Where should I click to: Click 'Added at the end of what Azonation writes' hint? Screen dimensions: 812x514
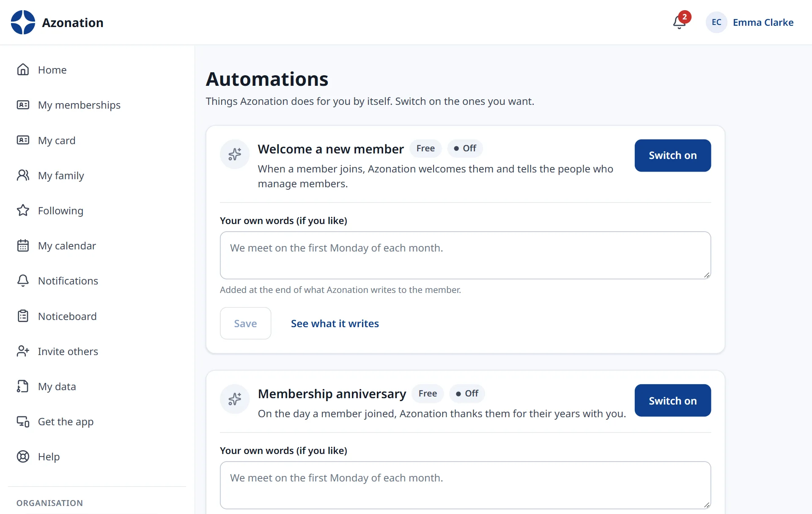(340, 290)
